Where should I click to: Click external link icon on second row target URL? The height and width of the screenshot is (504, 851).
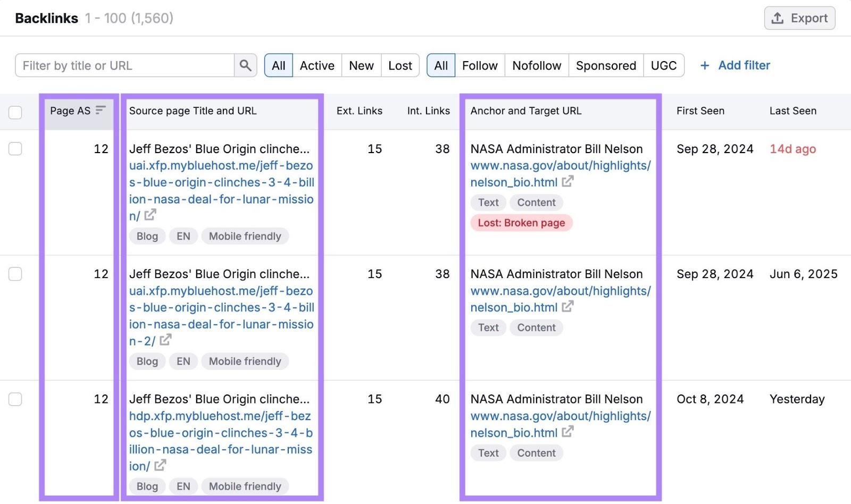(x=568, y=307)
